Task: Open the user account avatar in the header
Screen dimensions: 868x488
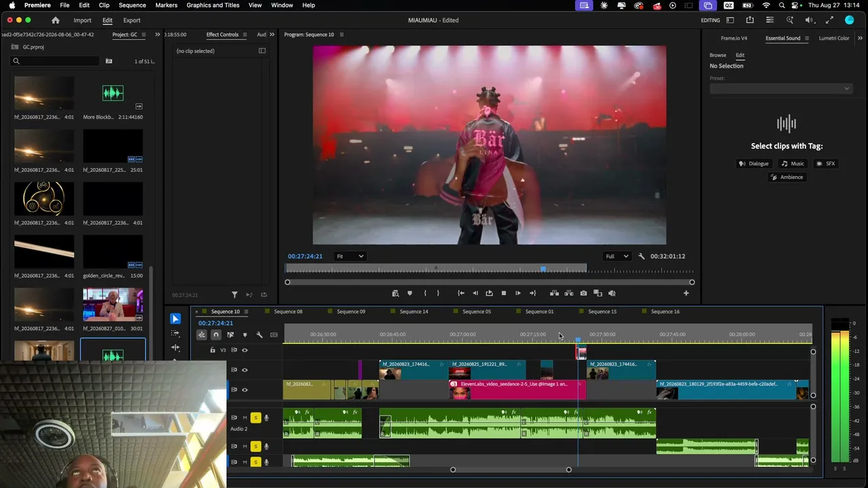Action: tap(850, 20)
